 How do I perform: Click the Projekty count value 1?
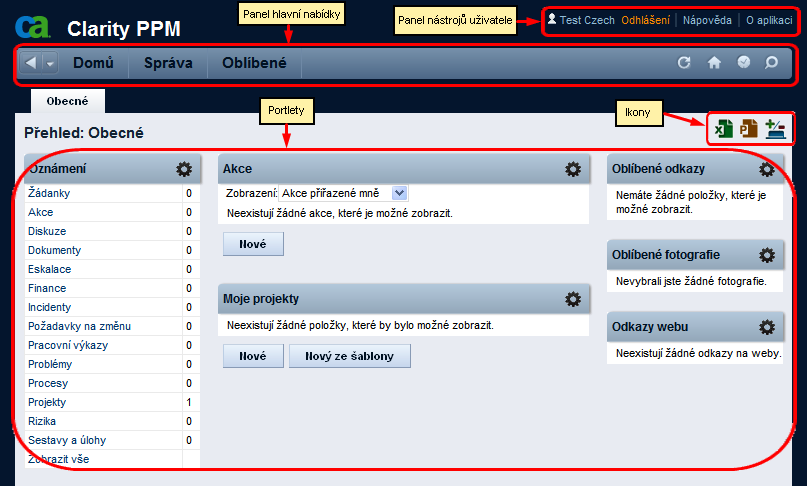point(189,403)
